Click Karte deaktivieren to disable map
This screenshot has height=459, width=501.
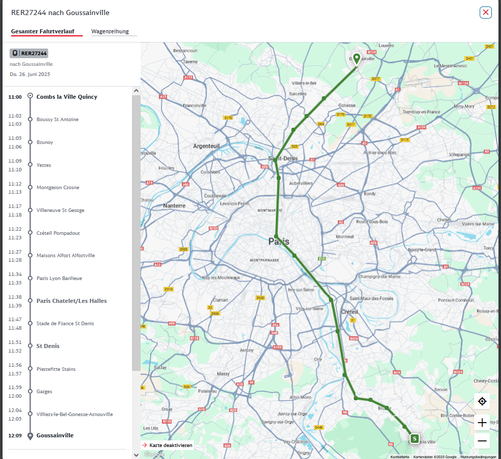click(x=167, y=445)
